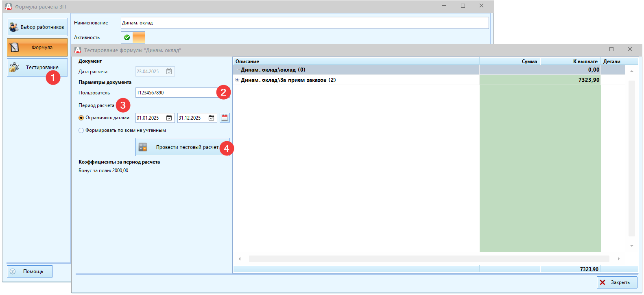Click the horizontal scrollbar track in results
The height and width of the screenshot is (295, 644).
pos(429,259)
